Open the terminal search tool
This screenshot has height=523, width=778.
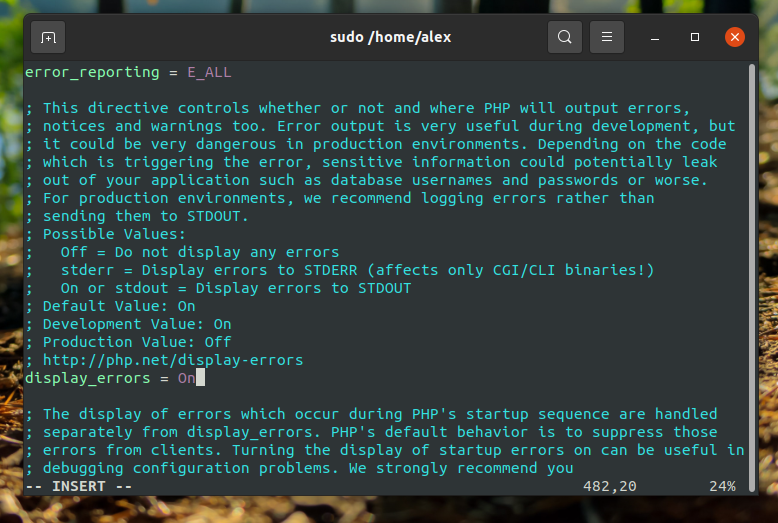[565, 37]
